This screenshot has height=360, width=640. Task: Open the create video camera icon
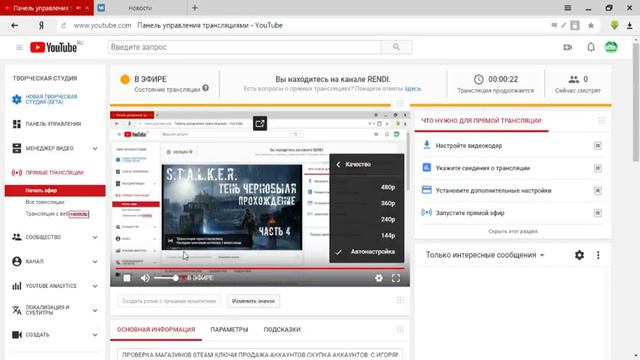pyautogui.click(x=567, y=47)
